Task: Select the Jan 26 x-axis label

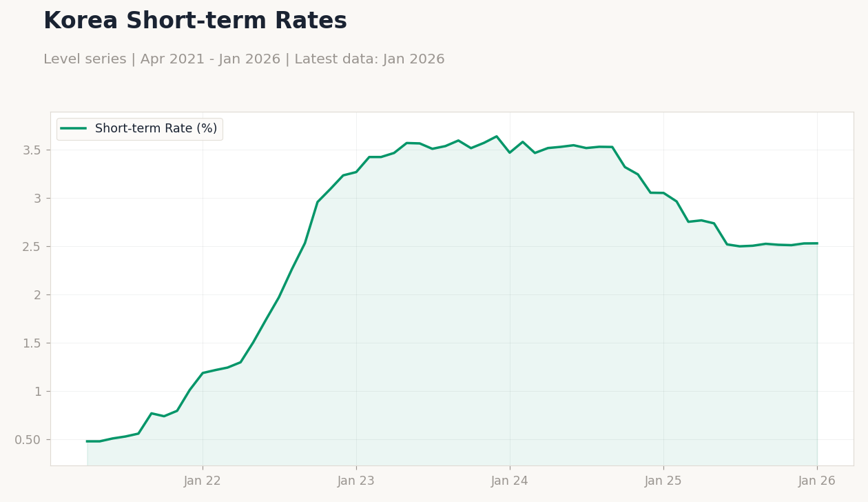Action: (817, 481)
